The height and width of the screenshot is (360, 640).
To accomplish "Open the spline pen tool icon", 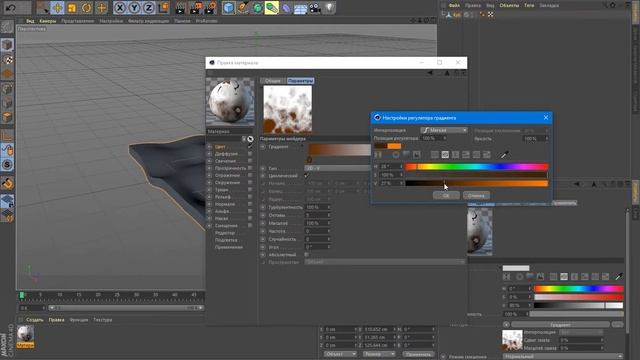I will (243, 8).
